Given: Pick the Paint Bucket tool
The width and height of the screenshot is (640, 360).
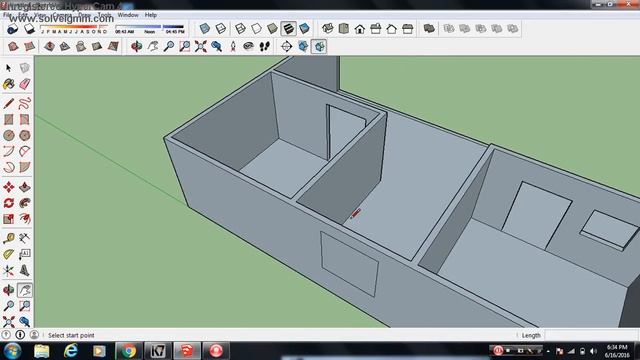Looking at the screenshot, I should click(x=9, y=84).
